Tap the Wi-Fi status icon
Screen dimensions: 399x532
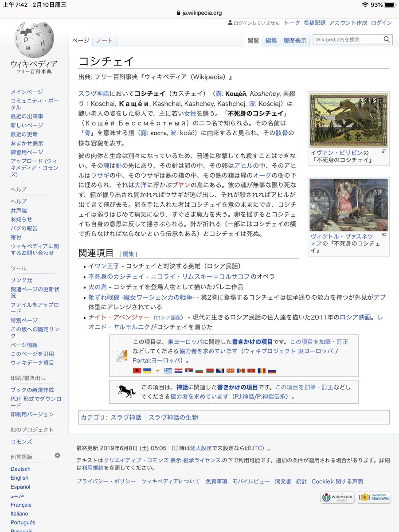(365, 4)
